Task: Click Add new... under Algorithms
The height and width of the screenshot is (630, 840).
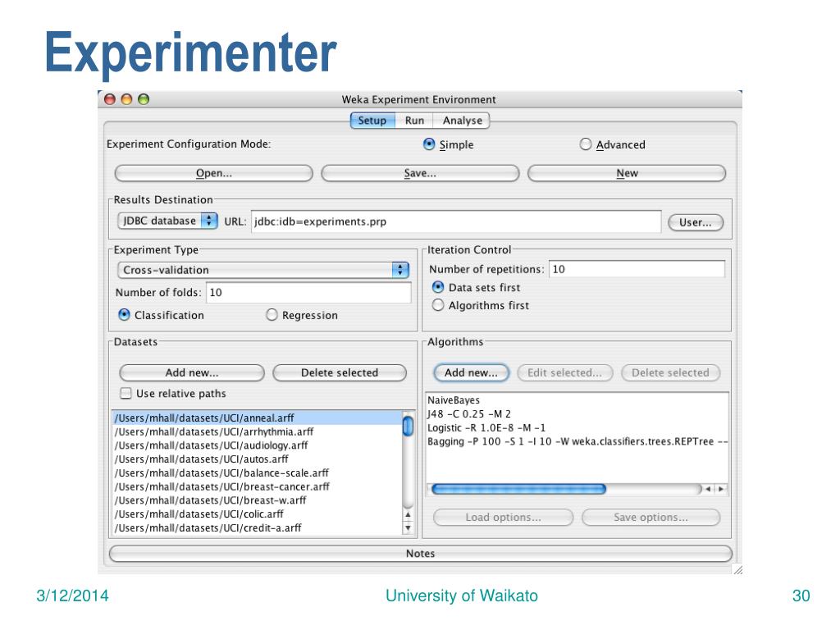Action: click(471, 373)
